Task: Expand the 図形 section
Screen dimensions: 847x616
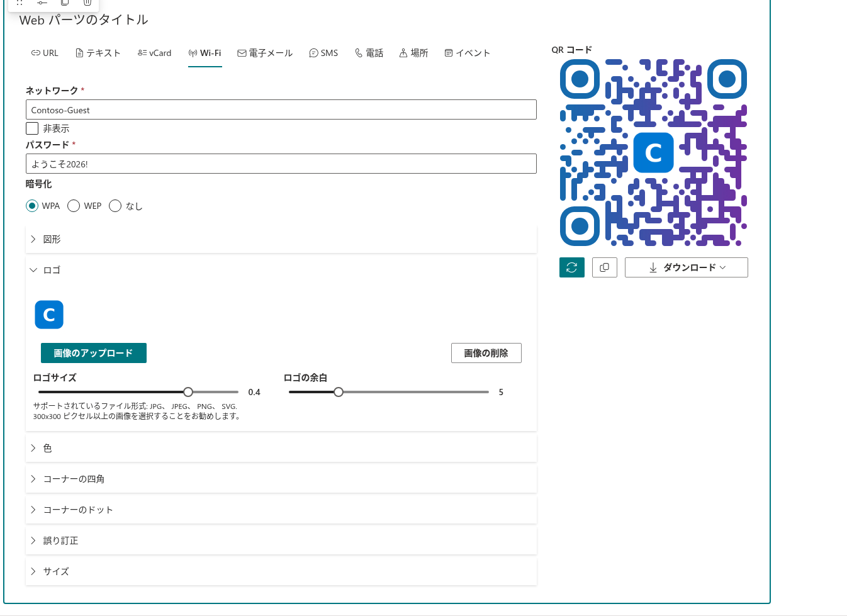Action: 281,239
